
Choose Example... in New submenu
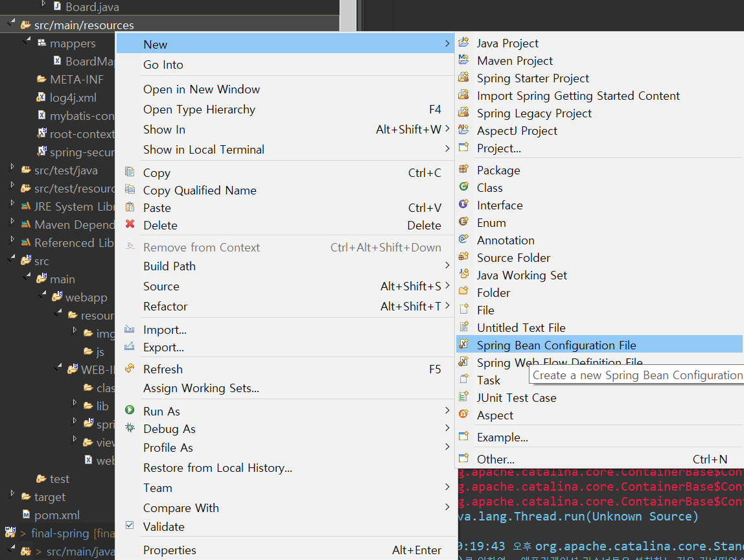599,437
